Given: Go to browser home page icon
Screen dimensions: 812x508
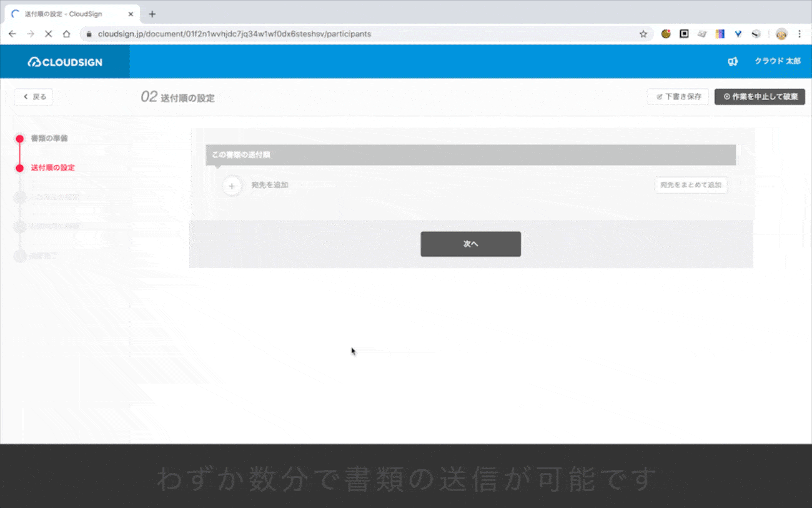Looking at the screenshot, I should pyautogui.click(x=66, y=34).
